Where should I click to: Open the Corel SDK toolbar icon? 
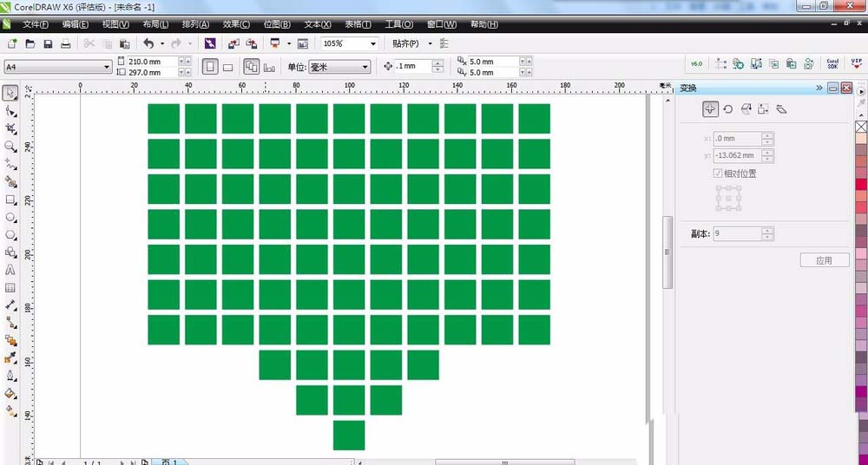coord(832,63)
